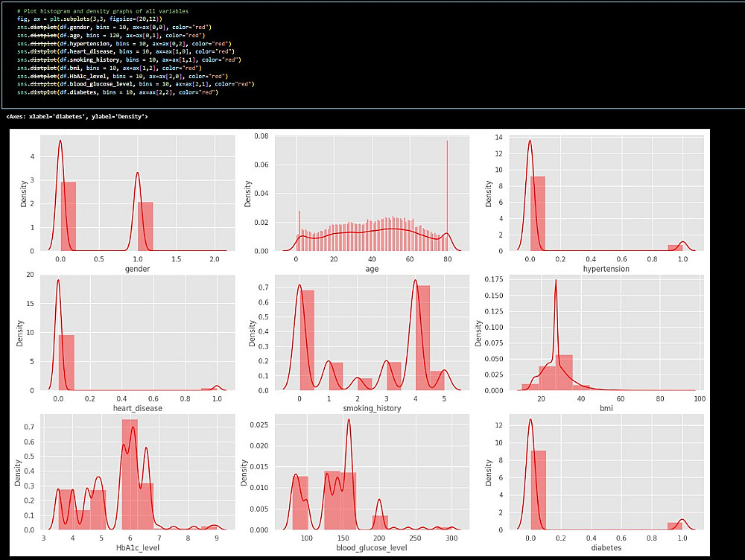Click the distplot line for df.hypertension

124,43
